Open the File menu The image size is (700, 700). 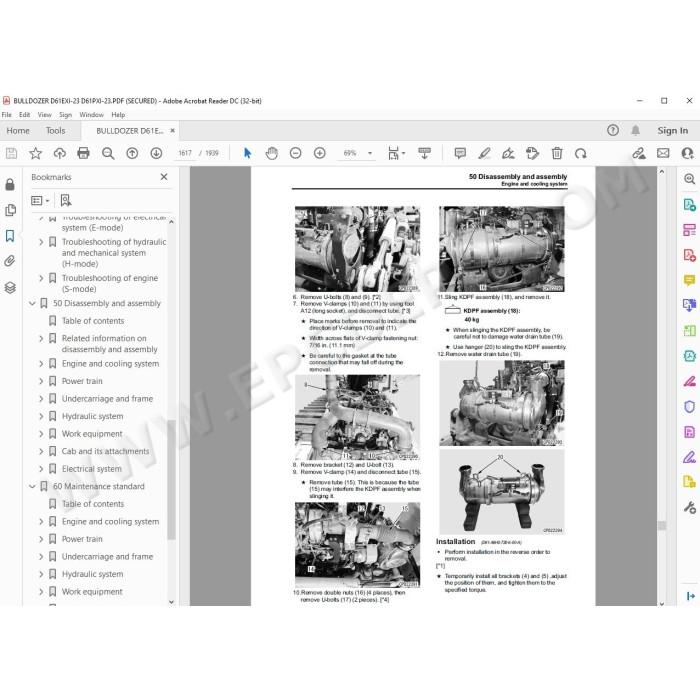coord(7,115)
